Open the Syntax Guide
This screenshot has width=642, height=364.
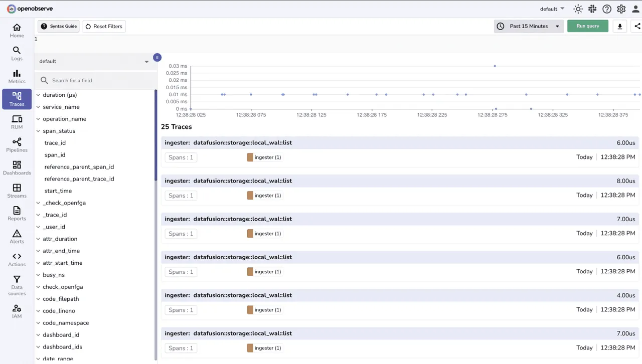click(59, 26)
